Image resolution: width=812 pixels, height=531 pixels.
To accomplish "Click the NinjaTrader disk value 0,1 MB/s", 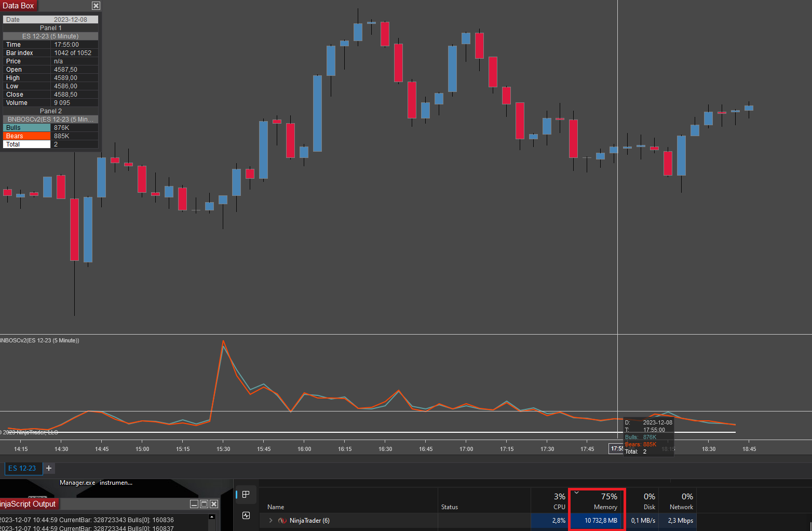I will tap(643, 521).
